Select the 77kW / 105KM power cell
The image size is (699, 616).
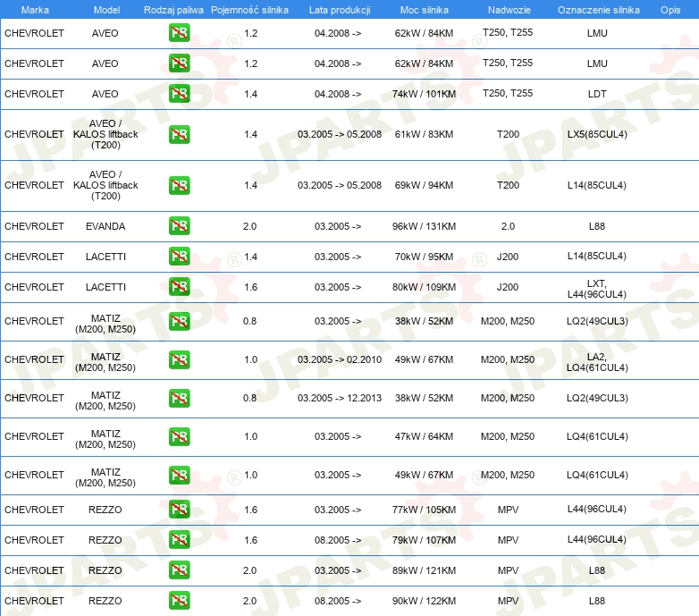click(x=424, y=510)
